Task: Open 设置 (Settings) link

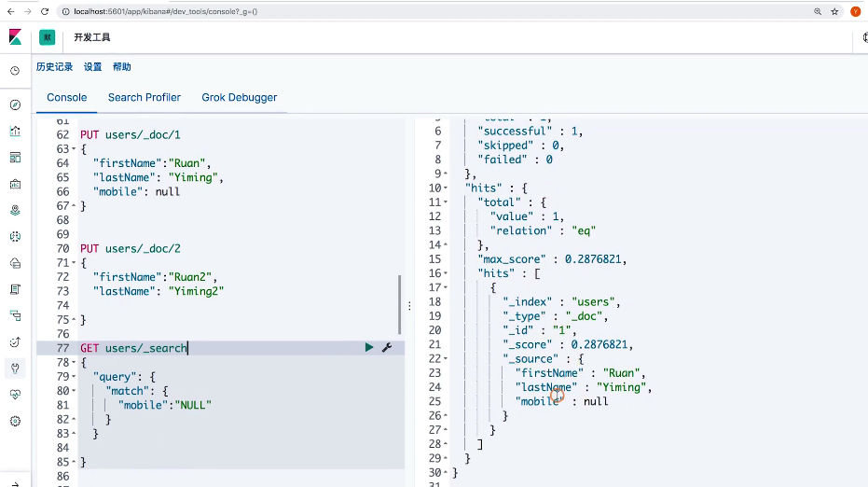Action: tap(93, 67)
